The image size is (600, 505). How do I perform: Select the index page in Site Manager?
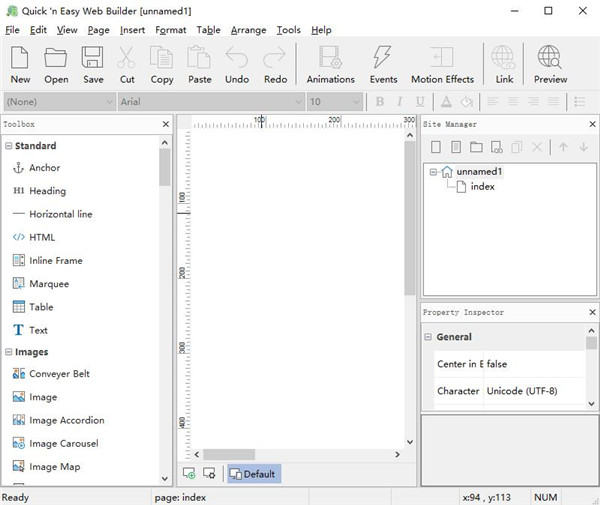[482, 186]
